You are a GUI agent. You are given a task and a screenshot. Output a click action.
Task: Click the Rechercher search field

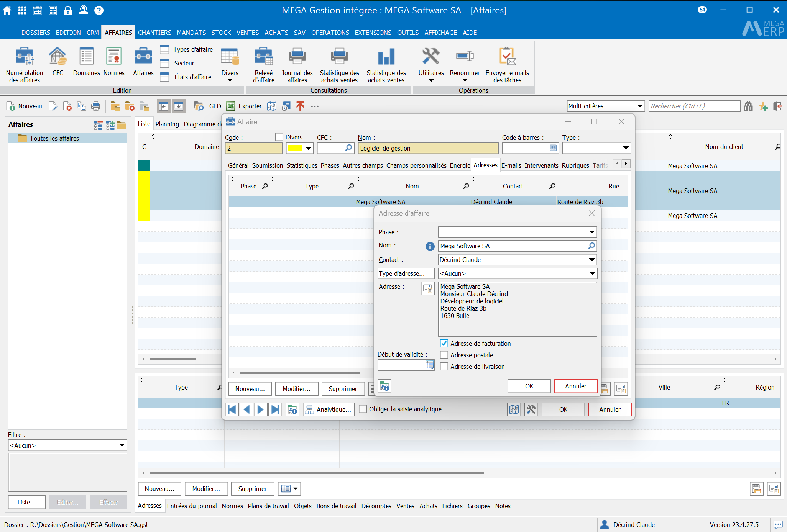[x=695, y=106]
